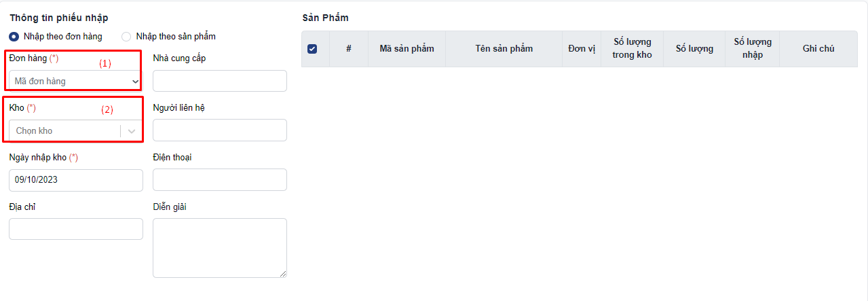
Task: Click the "#" column header
Action: click(349, 49)
